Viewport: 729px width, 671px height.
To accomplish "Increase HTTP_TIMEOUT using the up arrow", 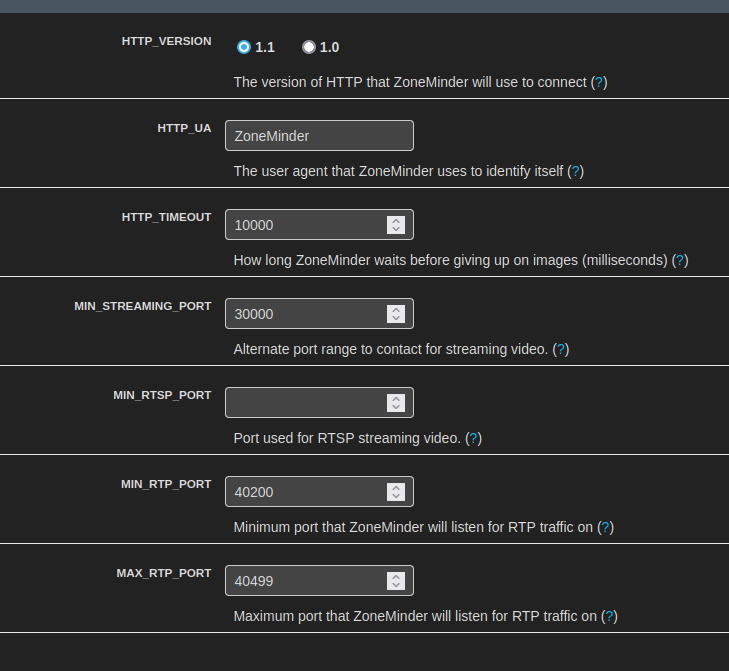I will point(396,220).
